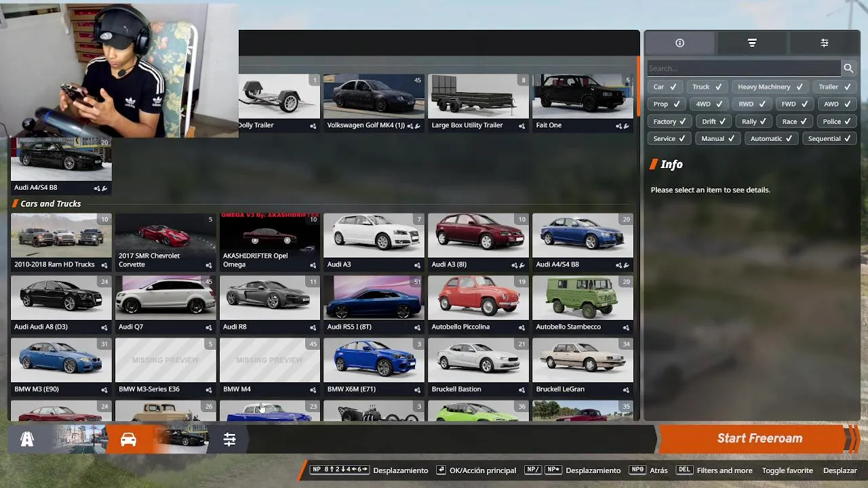868x488 pixels.
Task: Select the Bruckell LeGran card
Action: tap(583, 367)
